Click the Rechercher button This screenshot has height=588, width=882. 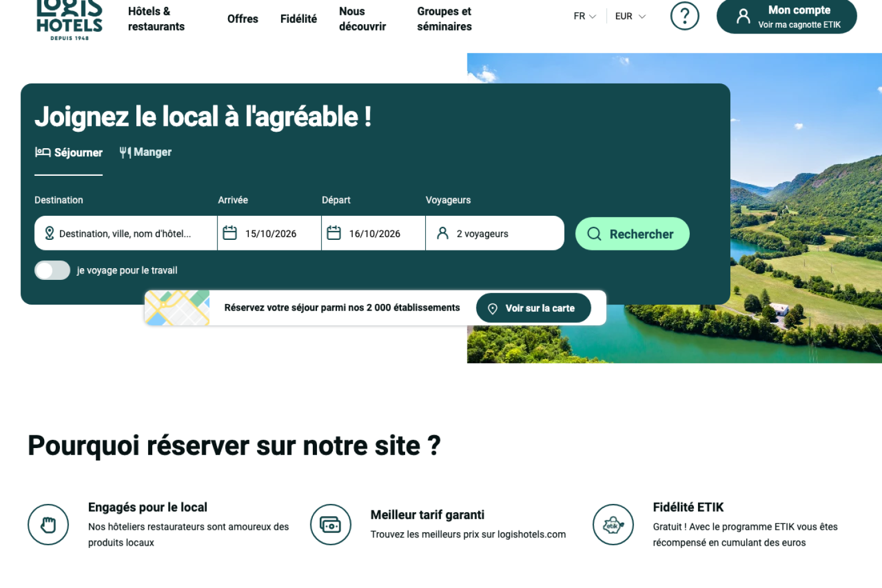[x=632, y=234]
